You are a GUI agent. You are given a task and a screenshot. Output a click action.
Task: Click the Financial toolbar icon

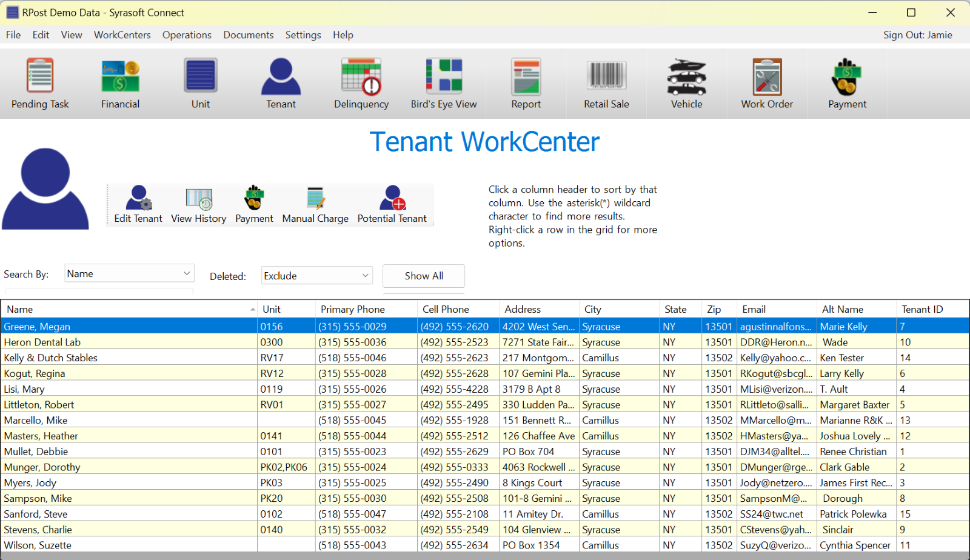(120, 84)
